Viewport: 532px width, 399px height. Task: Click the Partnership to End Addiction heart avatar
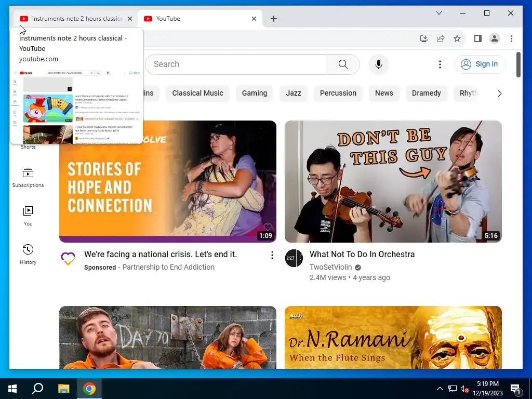(68, 258)
